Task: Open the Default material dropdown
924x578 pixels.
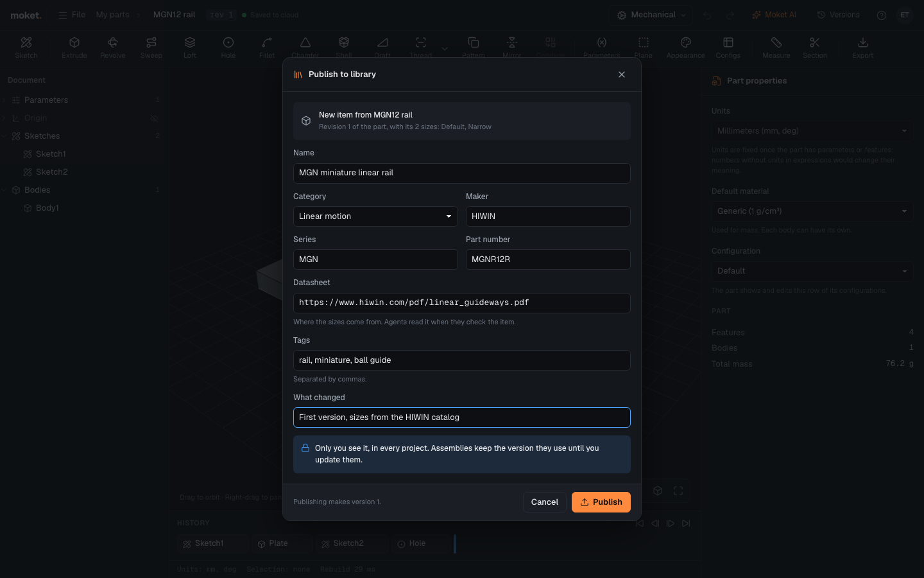Action: (812, 211)
